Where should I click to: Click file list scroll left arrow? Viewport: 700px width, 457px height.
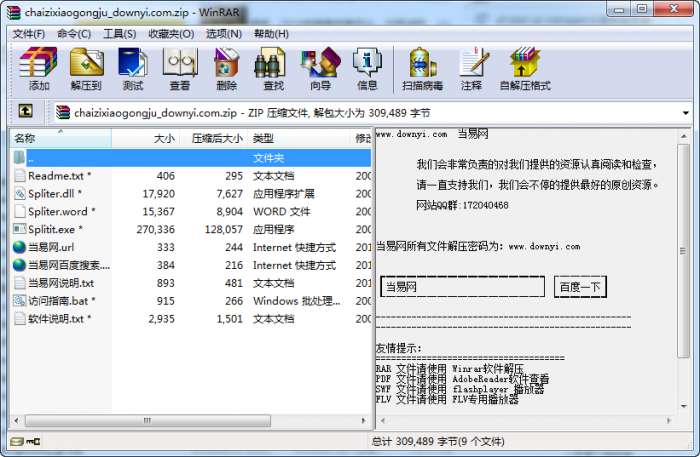(17, 420)
